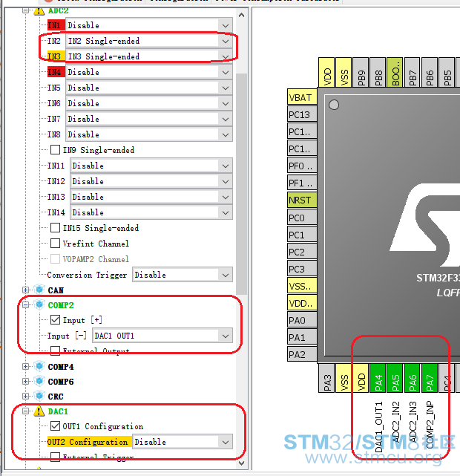
Task: Open the IN4 mode dropdown
Action: point(149,72)
